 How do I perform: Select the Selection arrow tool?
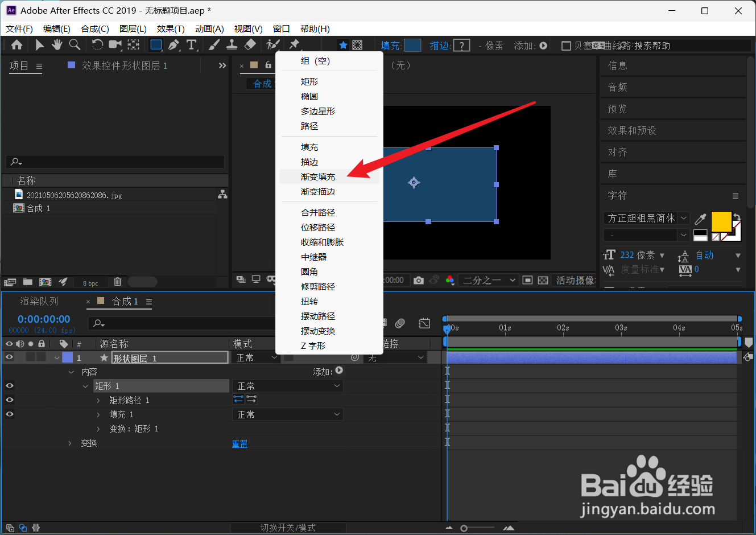click(39, 44)
